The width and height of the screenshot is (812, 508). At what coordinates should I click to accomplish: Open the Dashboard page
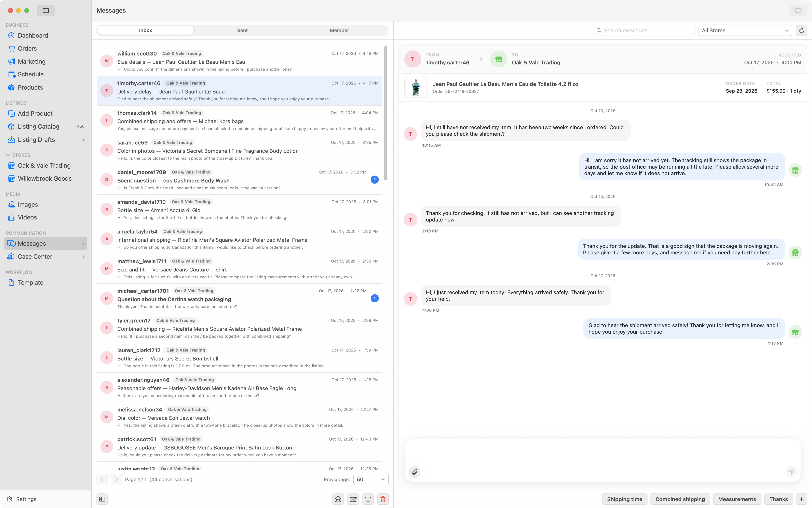point(46,35)
